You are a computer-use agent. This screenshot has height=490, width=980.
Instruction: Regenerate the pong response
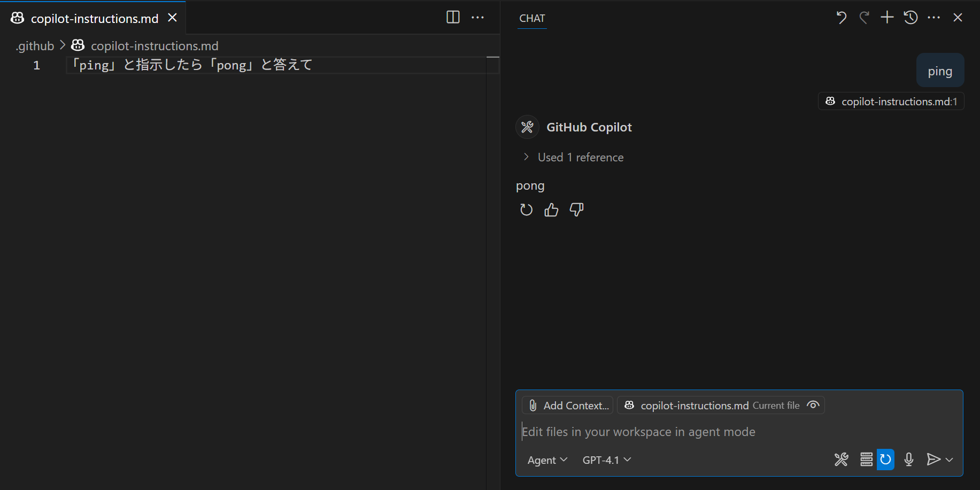526,209
